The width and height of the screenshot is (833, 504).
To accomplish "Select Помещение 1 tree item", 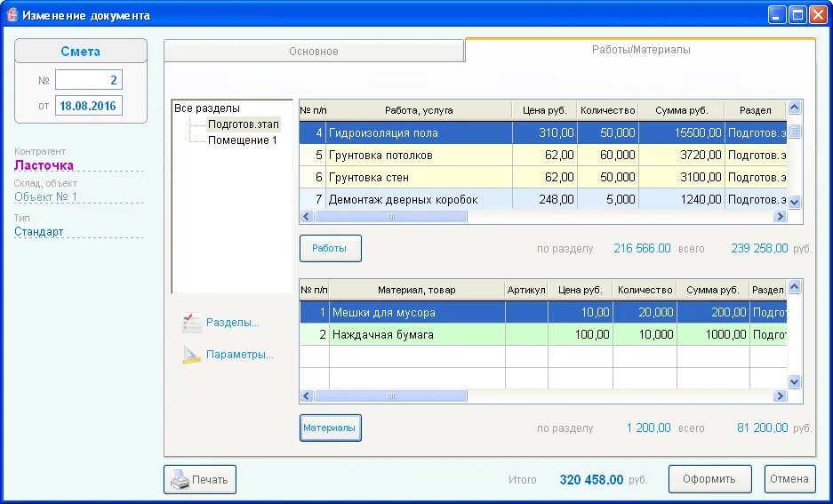I will click(242, 140).
